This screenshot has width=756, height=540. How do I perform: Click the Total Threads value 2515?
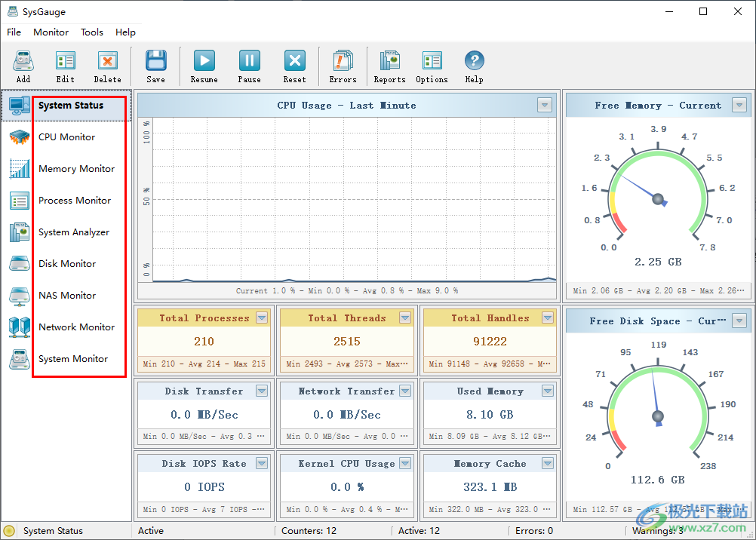347,342
